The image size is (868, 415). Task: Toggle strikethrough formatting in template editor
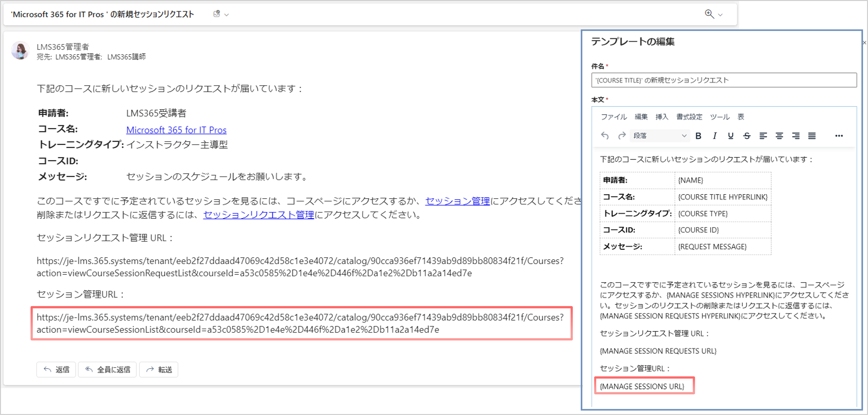click(x=747, y=136)
